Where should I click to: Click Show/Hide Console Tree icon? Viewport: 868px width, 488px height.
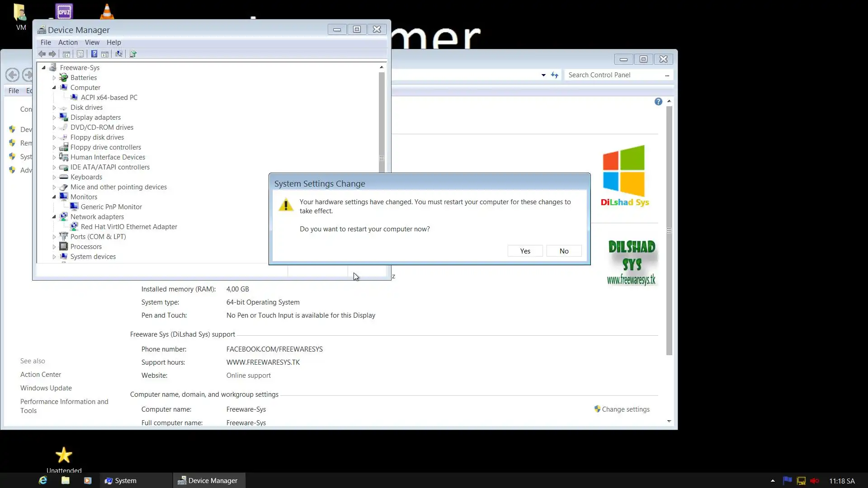click(66, 54)
